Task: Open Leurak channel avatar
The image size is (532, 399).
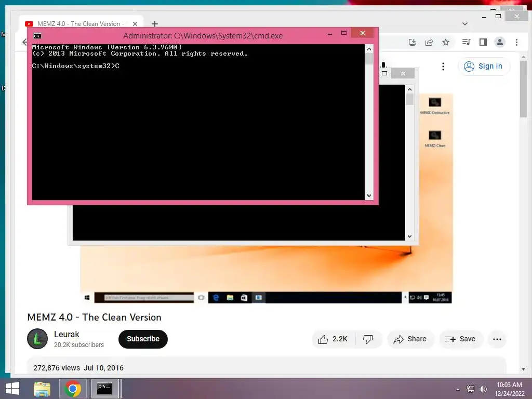Action: pyautogui.click(x=37, y=339)
